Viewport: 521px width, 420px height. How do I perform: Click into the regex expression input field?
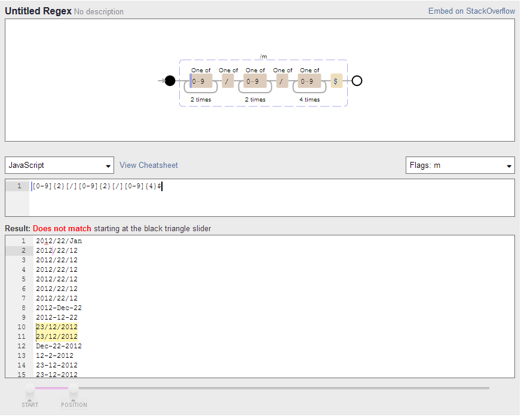point(272,198)
